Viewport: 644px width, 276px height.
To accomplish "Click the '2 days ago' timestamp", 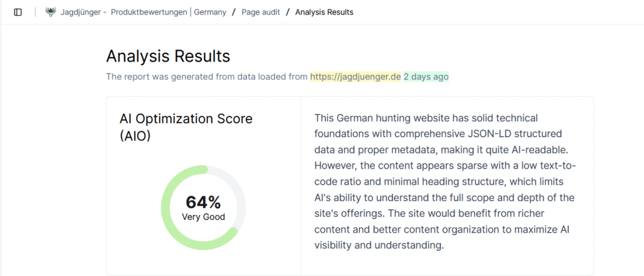I will tap(426, 77).
